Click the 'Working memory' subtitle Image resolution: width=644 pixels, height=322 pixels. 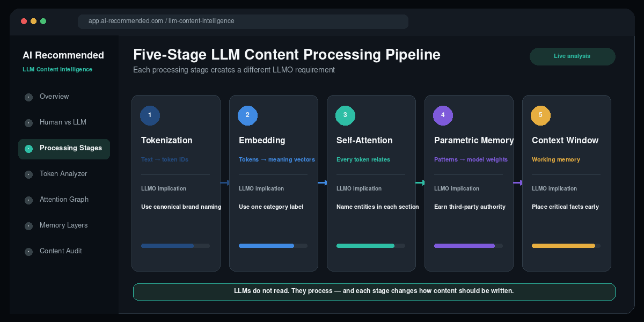[x=556, y=160]
